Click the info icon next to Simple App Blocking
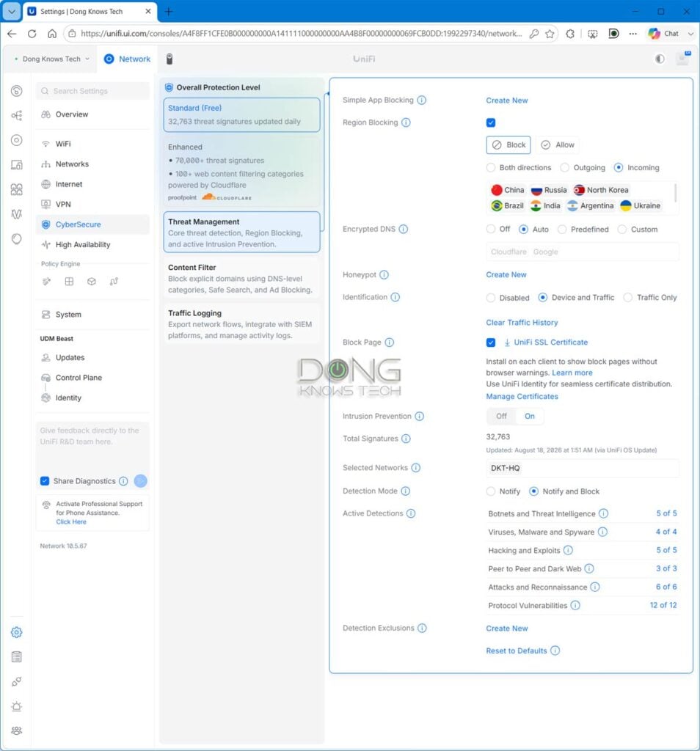Viewport: 700px width, 751px height. click(422, 100)
